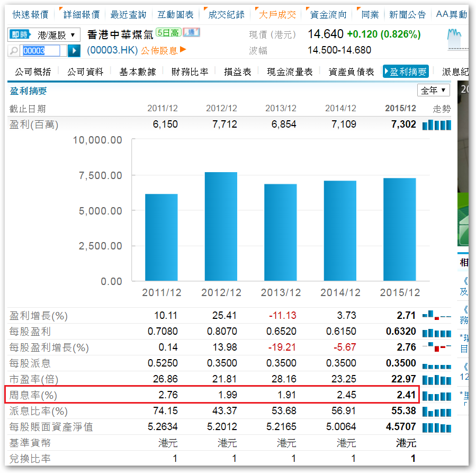Click the orange arrow beside 公佈股息
Viewport: 476px width, 473px height.
pos(183,49)
